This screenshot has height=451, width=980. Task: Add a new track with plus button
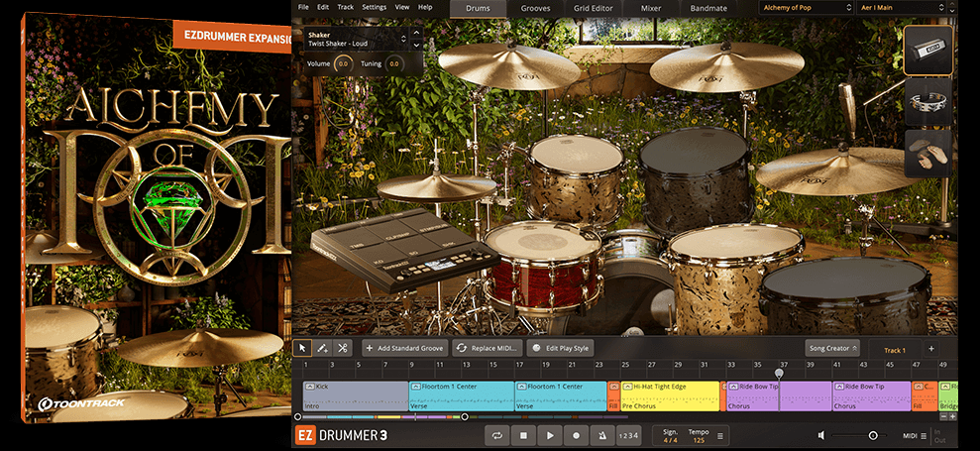(x=930, y=349)
